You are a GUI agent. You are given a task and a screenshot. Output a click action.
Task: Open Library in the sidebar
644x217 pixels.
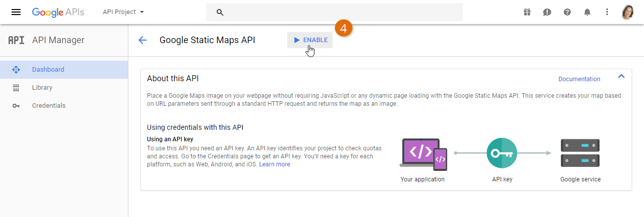click(x=64, y=88)
